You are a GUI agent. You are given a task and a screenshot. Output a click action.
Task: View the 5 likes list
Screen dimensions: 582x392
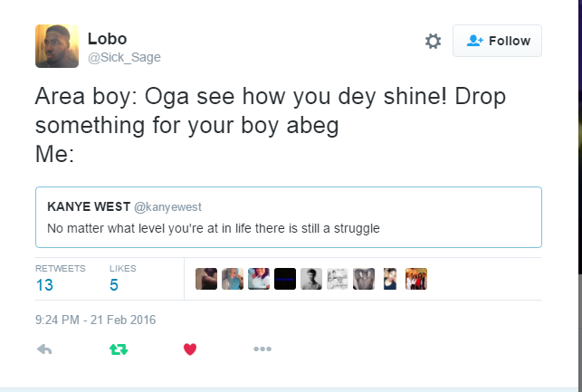pos(114,284)
